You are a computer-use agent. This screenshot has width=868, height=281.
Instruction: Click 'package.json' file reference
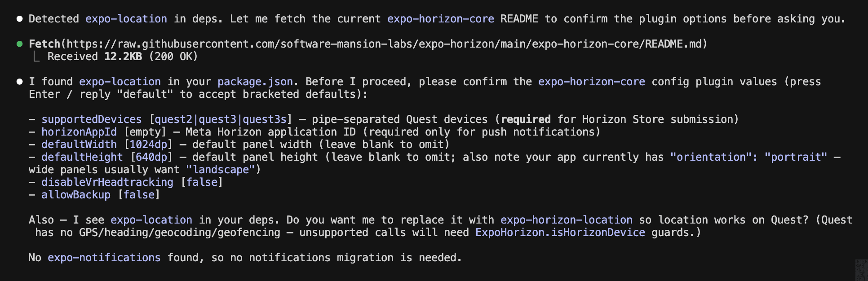click(x=255, y=82)
